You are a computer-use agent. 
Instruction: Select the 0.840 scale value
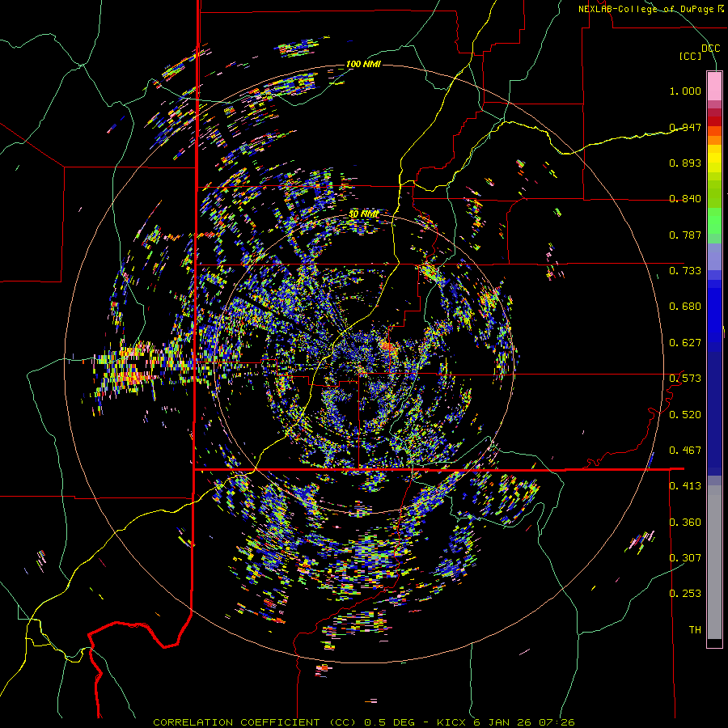(685, 199)
